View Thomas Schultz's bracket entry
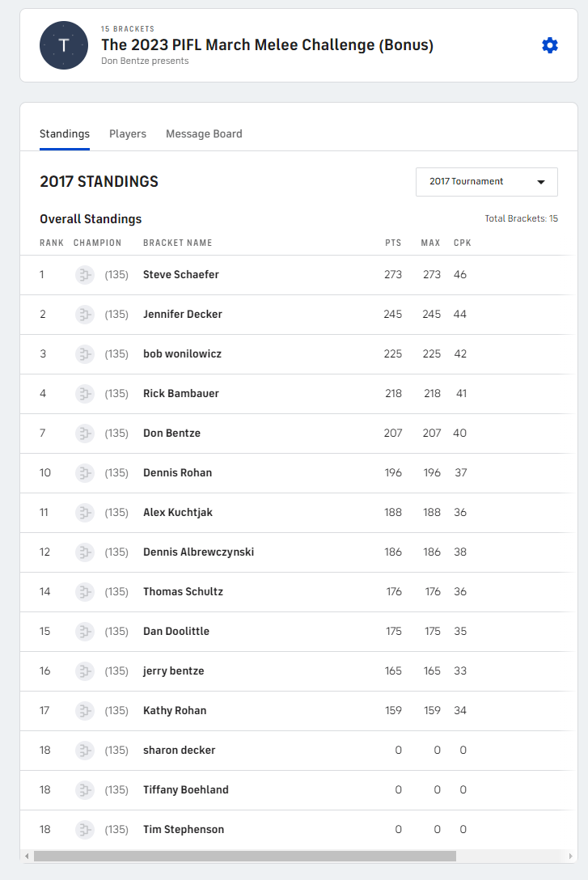Viewport: 588px width, 880px height. pyautogui.click(x=183, y=592)
